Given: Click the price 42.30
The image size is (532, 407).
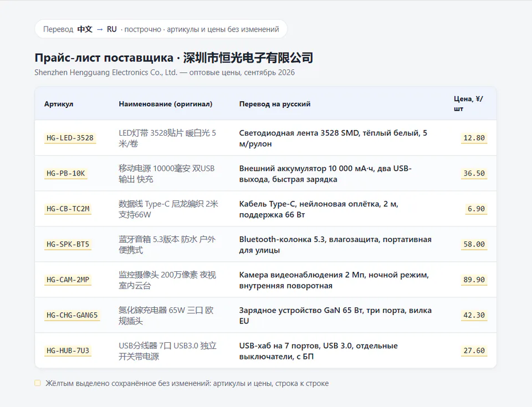Looking at the screenshot, I should pos(474,315).
